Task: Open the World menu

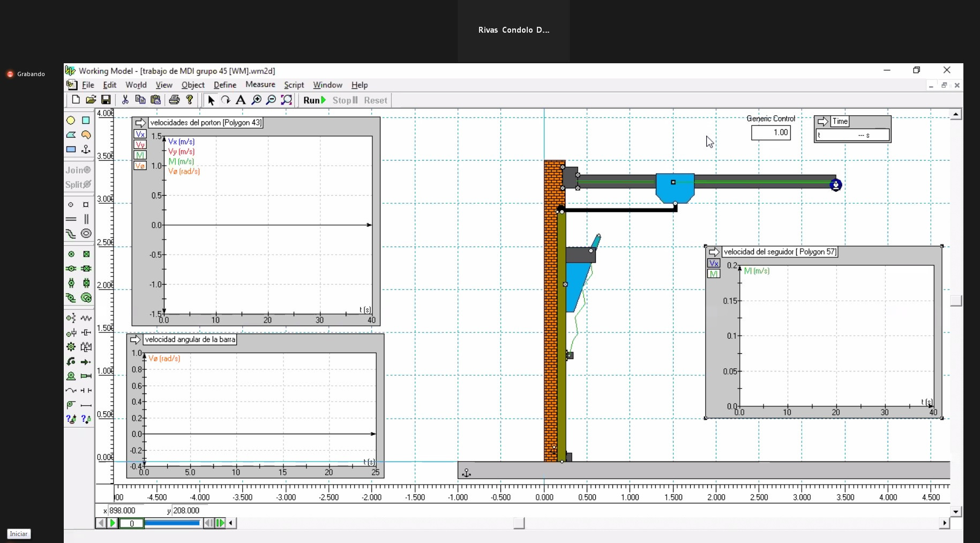Action: pyautogui.click(x=136, y=85)
